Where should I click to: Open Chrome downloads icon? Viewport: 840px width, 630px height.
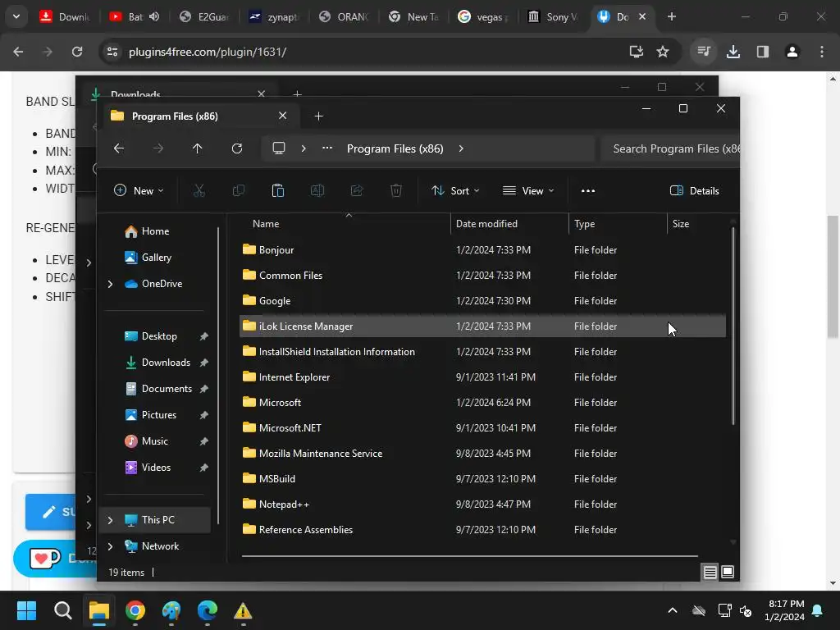point(733,52)
